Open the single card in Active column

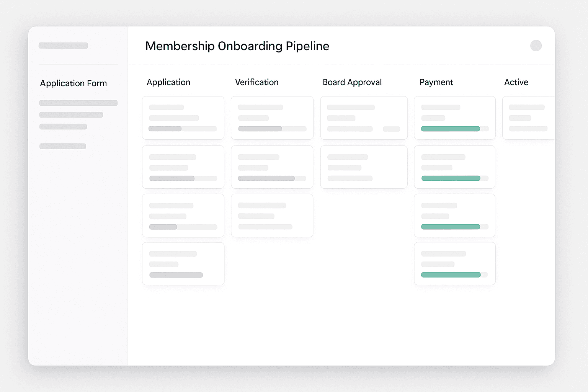pyautogui.click(x=529, y=118)
